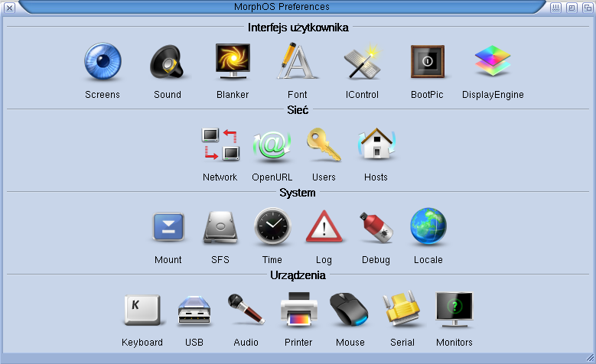Open BootPic preferences
The image size is (596, 364).
[427, 61]
